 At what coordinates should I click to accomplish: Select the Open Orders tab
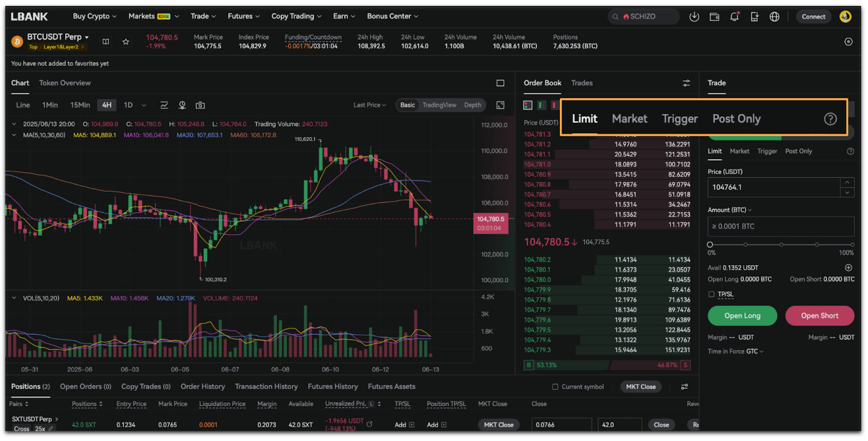[85, 387]
